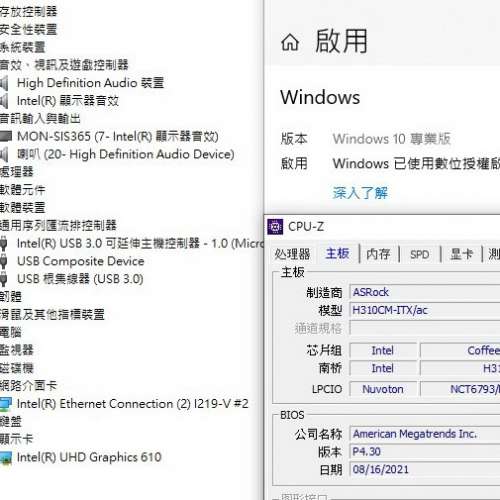Open the 显卡 tab in CPU-Z
Image resolution: width=500 pixels, height=500 pixels.
[x=461, y=254]
